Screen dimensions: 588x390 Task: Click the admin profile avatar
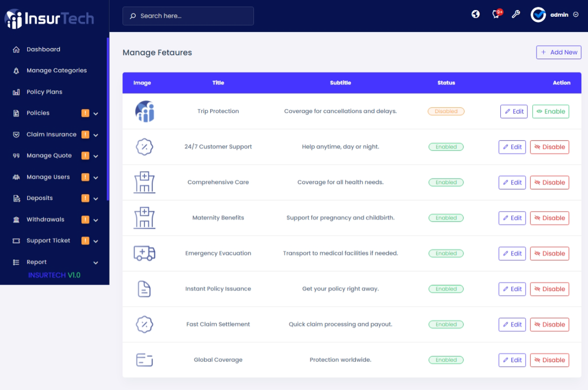coord(538,15)
